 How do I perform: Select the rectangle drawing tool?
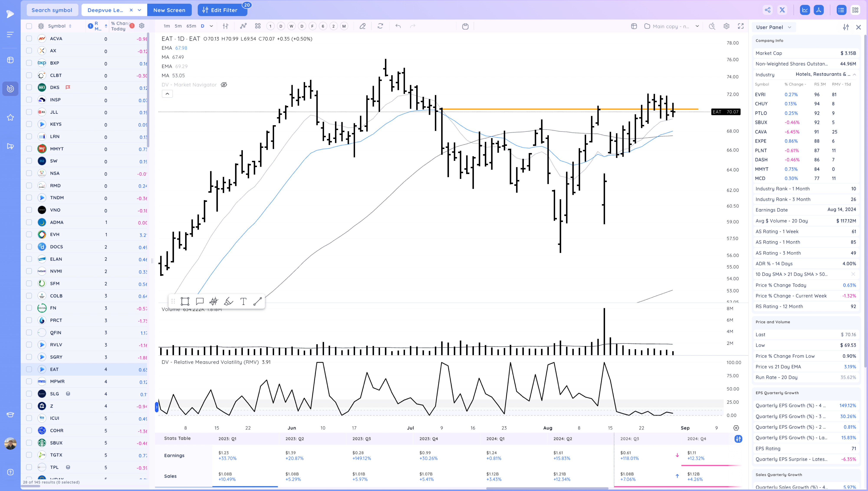[185, 301]
